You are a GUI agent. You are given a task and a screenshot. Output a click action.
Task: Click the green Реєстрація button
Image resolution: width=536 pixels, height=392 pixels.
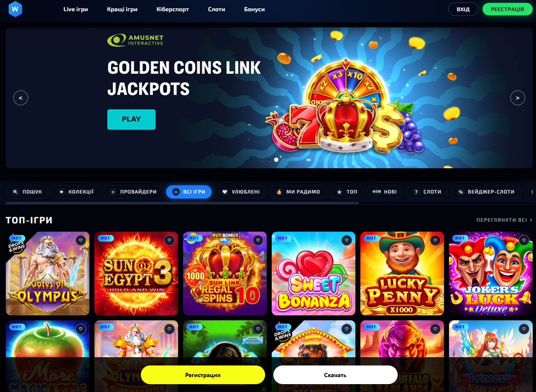507,9
